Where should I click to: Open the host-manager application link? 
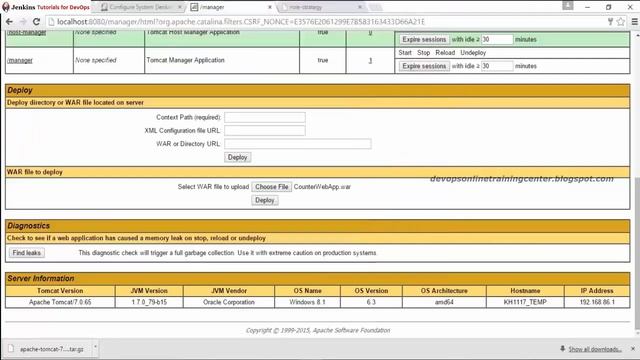tap(27, 33)
